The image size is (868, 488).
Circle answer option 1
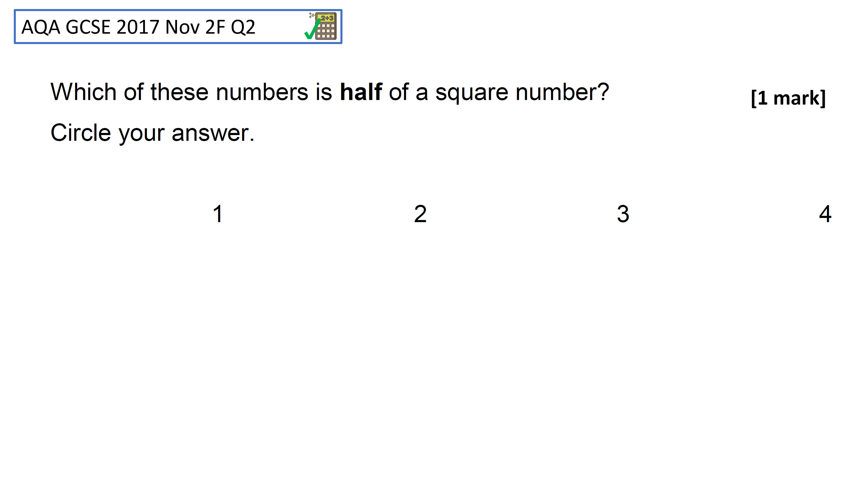218,214
